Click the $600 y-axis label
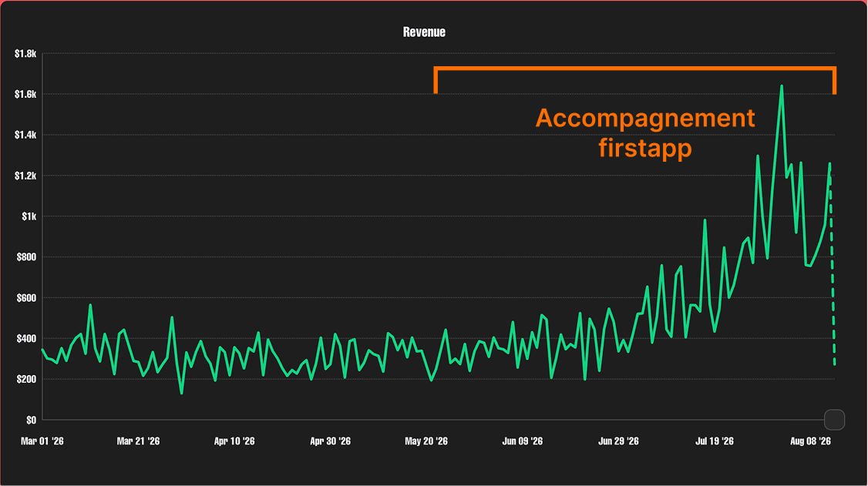Viewport: 868px width, 486px height. point(27,298)
